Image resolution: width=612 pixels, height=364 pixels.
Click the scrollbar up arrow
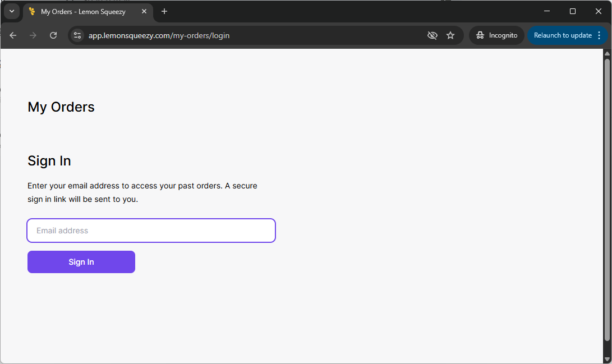[606, 54]
